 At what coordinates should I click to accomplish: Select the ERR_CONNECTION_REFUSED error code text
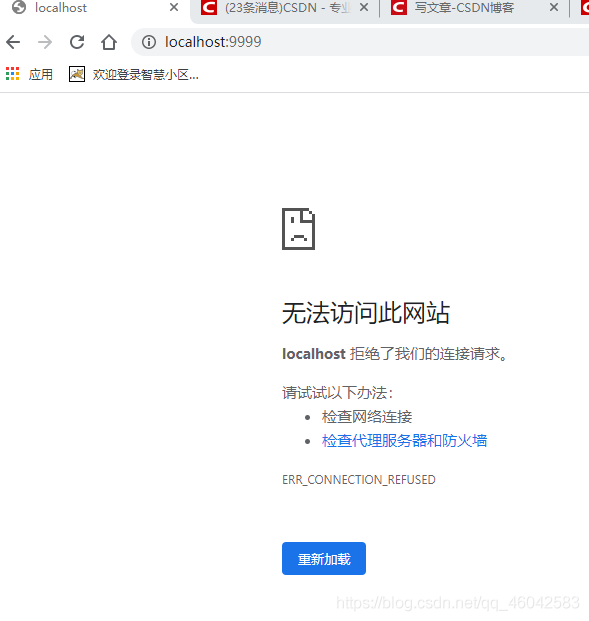(x=359, y=480)
